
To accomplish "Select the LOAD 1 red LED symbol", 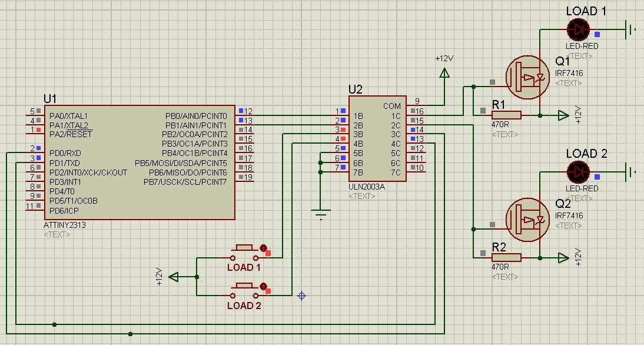I will pyautogui.click(x=578, y=29).
